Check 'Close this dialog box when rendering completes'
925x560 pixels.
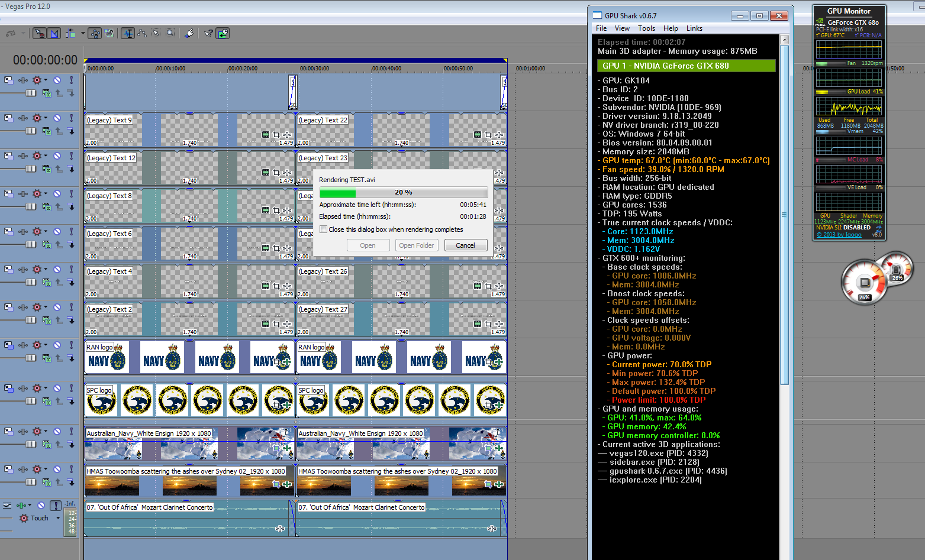pos(324,229)
